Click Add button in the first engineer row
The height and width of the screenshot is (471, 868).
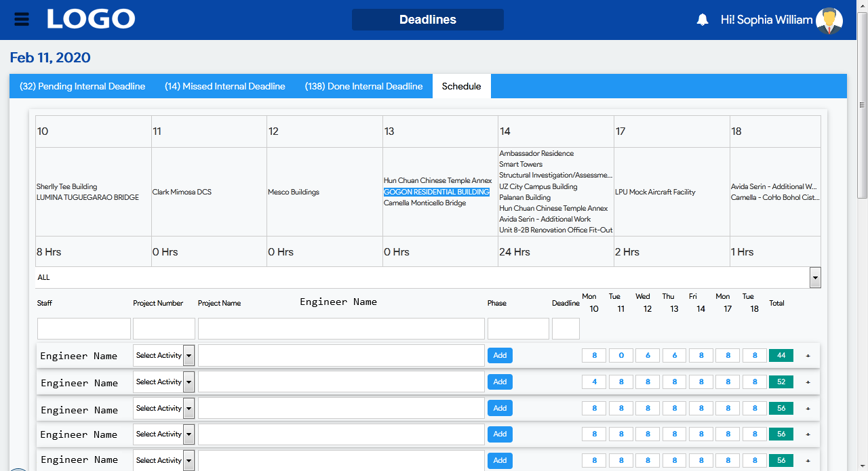pos(500,356)
